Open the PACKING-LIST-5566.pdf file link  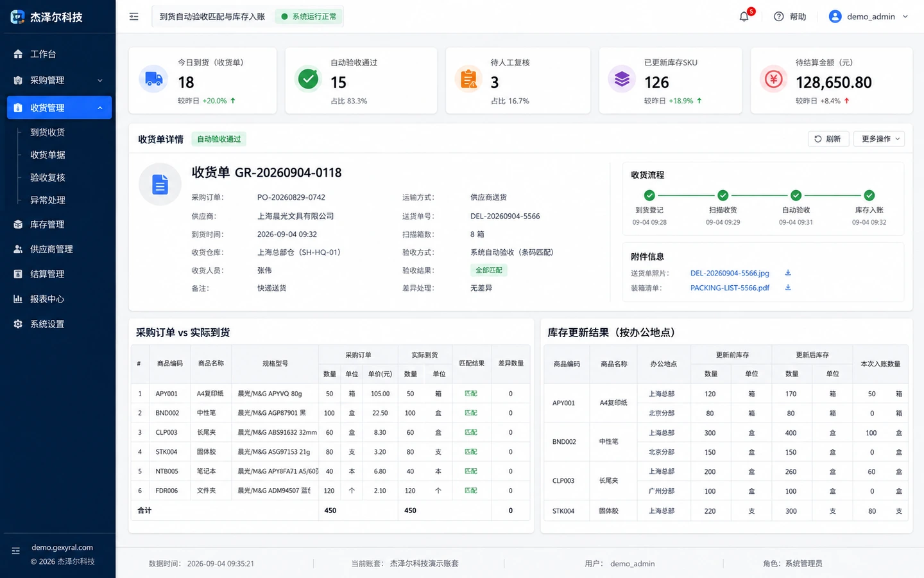click(730, 288)
